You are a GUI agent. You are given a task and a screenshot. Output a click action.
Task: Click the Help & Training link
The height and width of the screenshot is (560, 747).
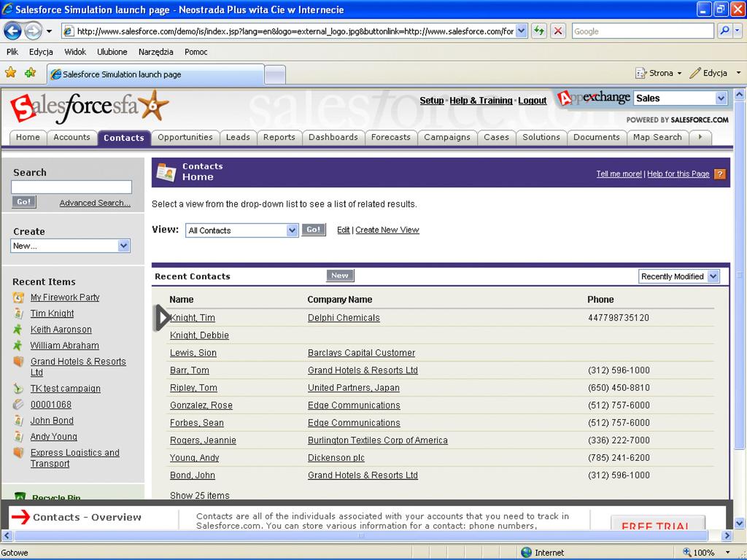point(481,101)
